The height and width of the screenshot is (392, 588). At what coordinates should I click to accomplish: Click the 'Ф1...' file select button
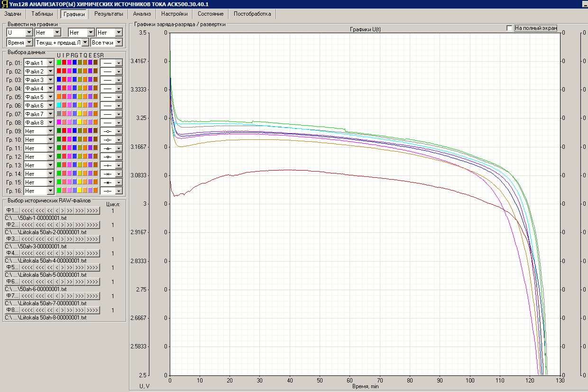pos(12,210)
